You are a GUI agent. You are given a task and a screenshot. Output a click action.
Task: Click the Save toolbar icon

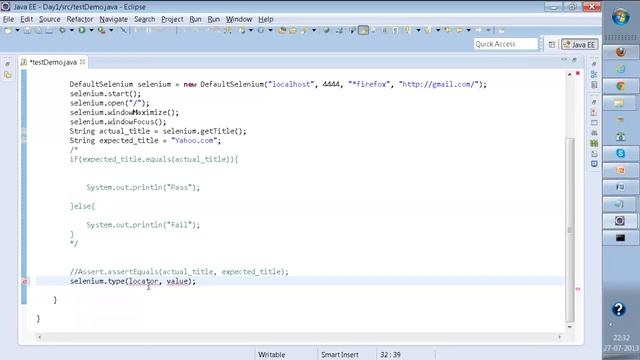pyautogui.click(x=28, y=30)
